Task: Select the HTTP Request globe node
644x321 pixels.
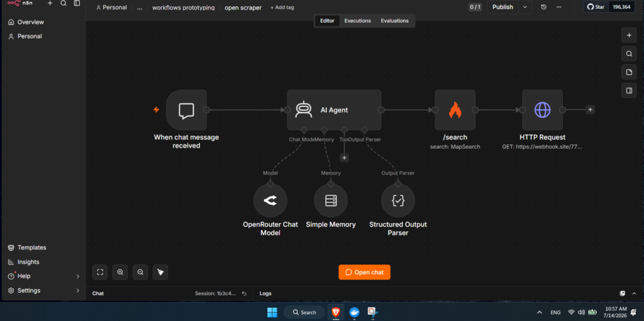Action: point(542,109)
